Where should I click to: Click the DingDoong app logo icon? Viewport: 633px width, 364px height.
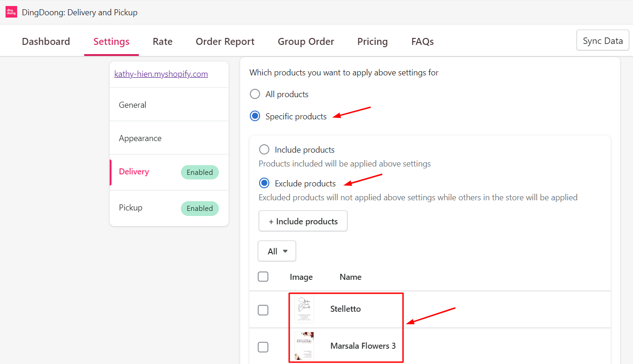[11, 12]
